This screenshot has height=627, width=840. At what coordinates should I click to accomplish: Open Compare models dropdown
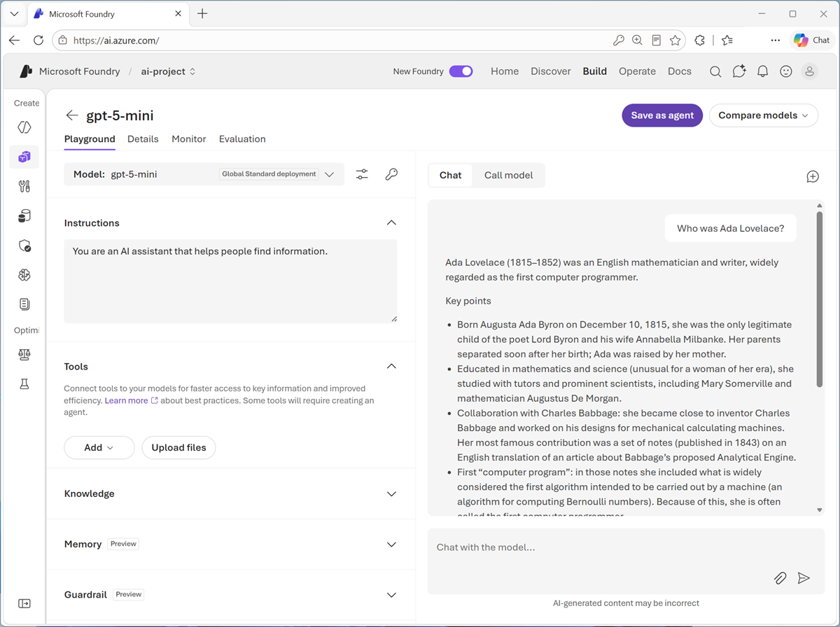click(x=763, y=115)
